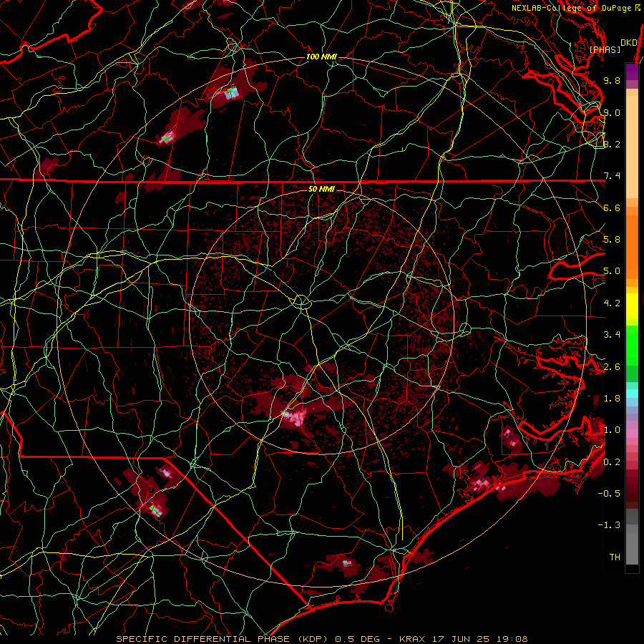Click the 9.0 value on the color scale

[612, 112]
